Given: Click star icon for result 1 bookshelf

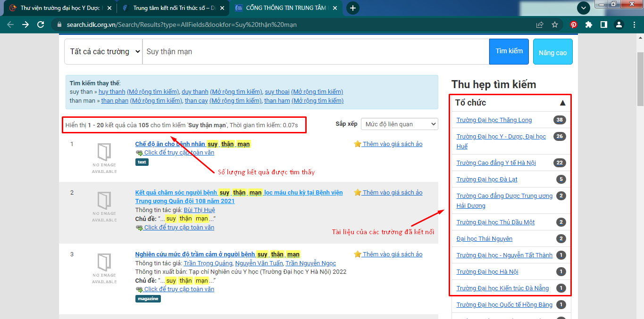Looking at the screenshot, I should [357, 144].
